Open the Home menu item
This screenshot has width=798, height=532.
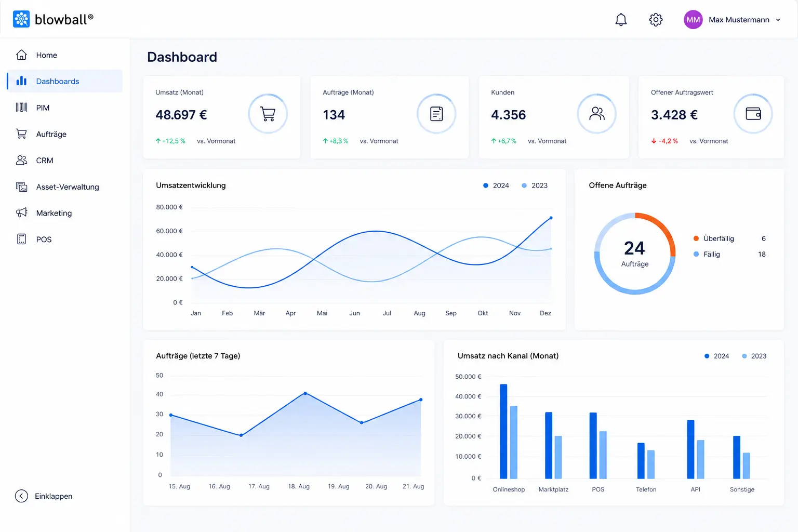point(65,55)
